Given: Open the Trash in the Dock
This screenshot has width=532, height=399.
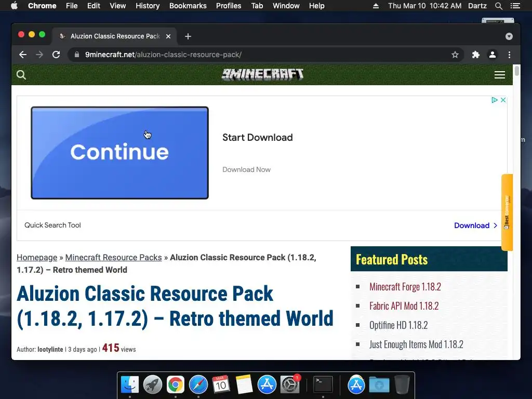Looking at the screenshot, I should (x=402, y=385).
